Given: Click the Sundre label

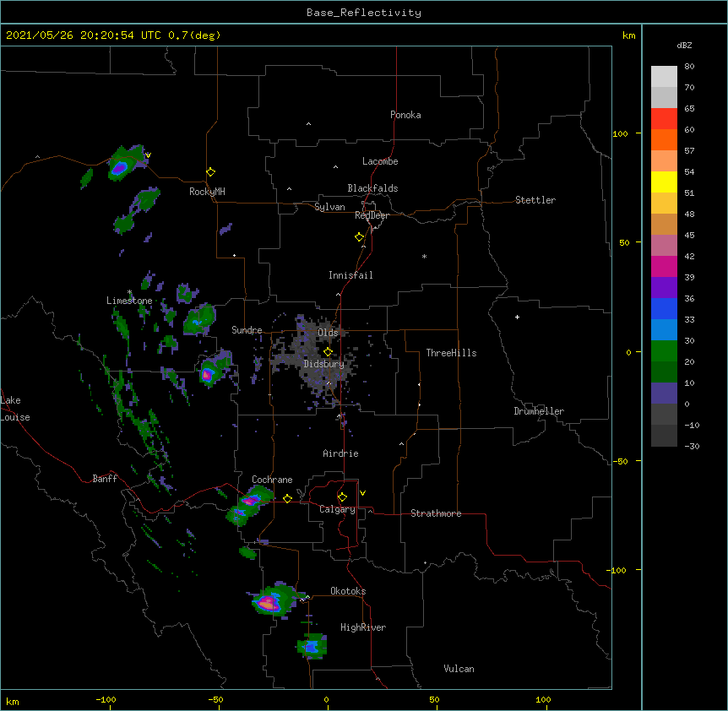Looking at the screenshot, I should click(247, 330).
